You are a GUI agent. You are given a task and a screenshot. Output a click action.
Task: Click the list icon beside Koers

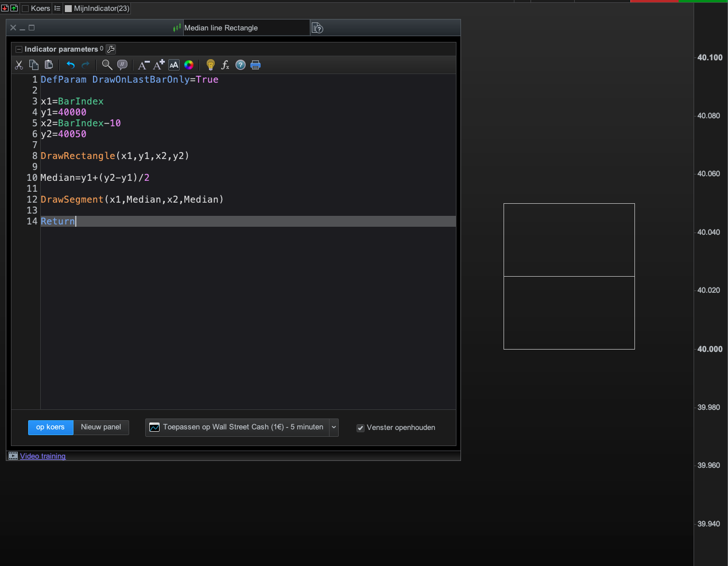pos(57,8)
